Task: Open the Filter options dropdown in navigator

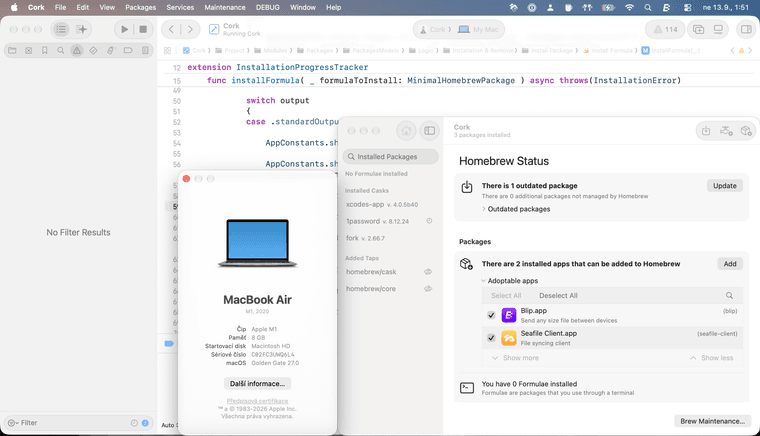Action: coord(13,423)
